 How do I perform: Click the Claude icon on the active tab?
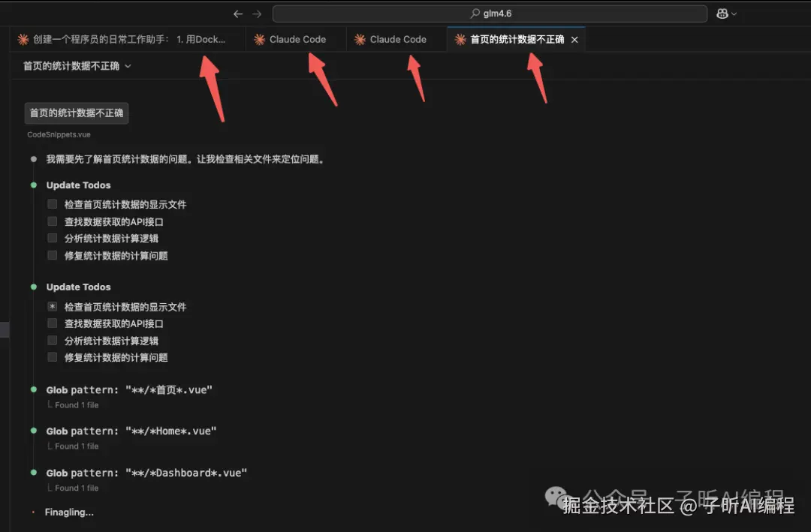pos(460,39)
